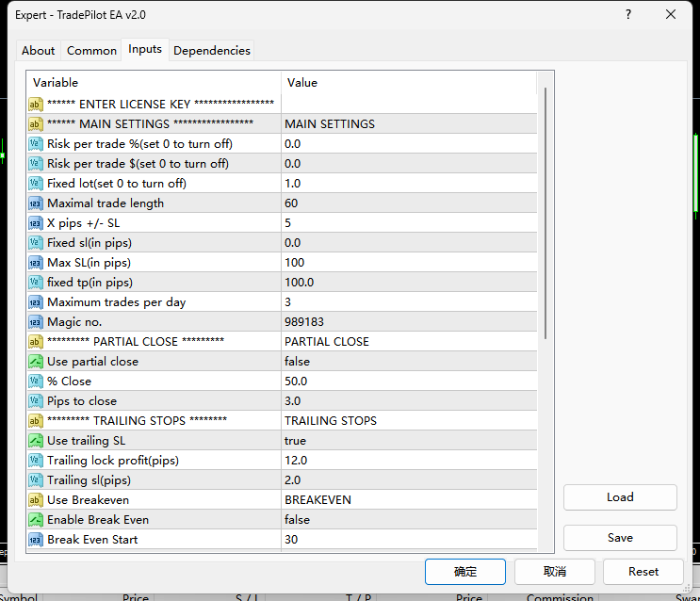Click the integer icon beside X pips +/- SL
The width and height of the screenshot is (700, 601).
(x=36, y=223)
